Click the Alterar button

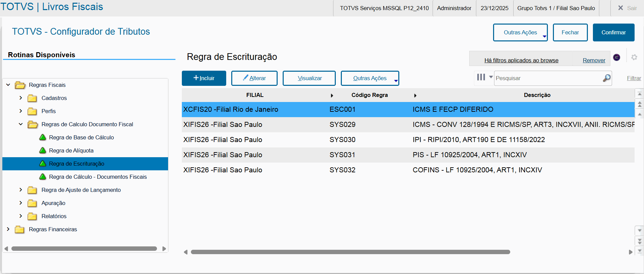pos(254,78)
